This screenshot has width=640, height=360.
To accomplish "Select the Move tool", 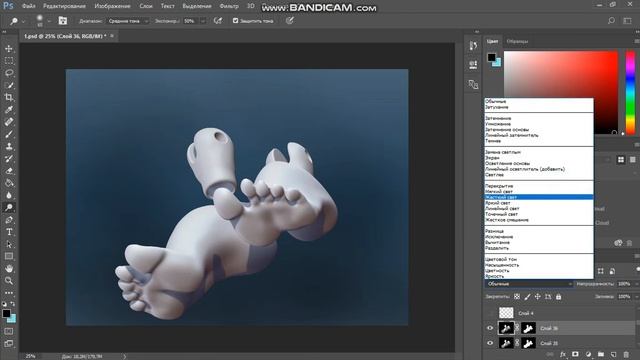I will click(9, 49).
